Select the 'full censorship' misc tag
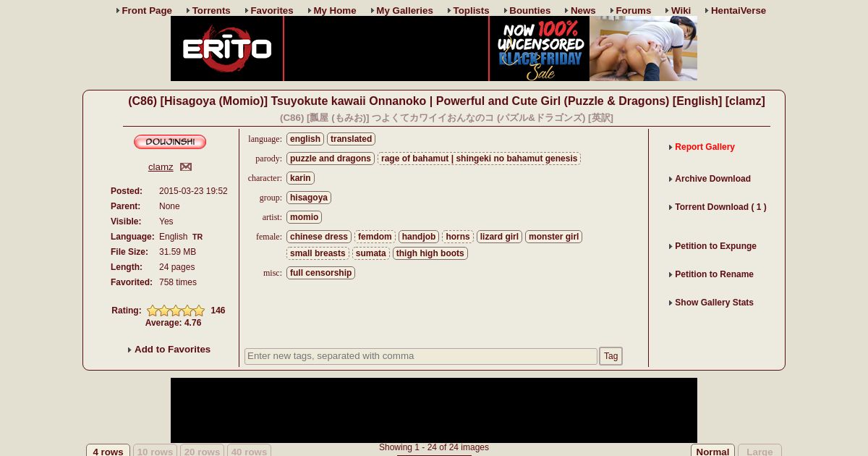The width and height of the screenshot is (868, 456). click(x=320, y=273)
